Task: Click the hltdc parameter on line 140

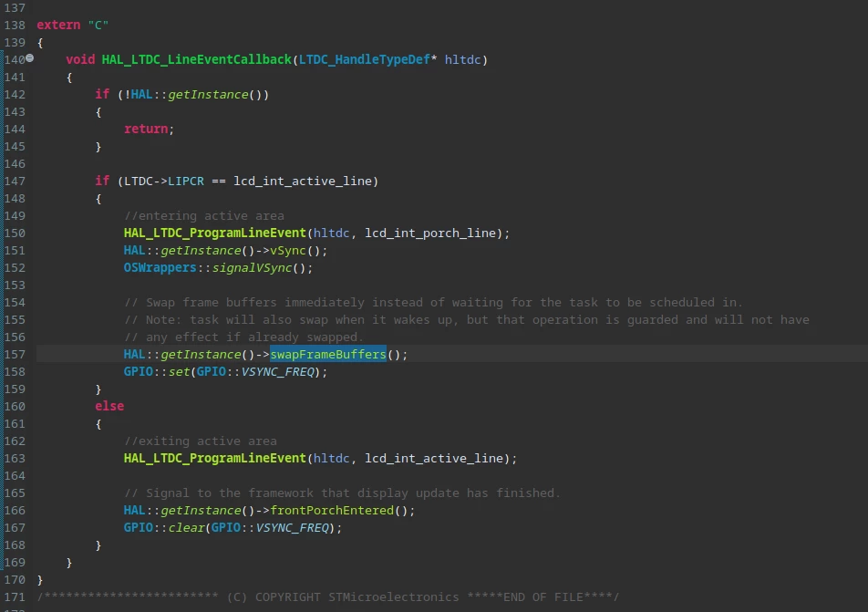Action: [463, 60]
